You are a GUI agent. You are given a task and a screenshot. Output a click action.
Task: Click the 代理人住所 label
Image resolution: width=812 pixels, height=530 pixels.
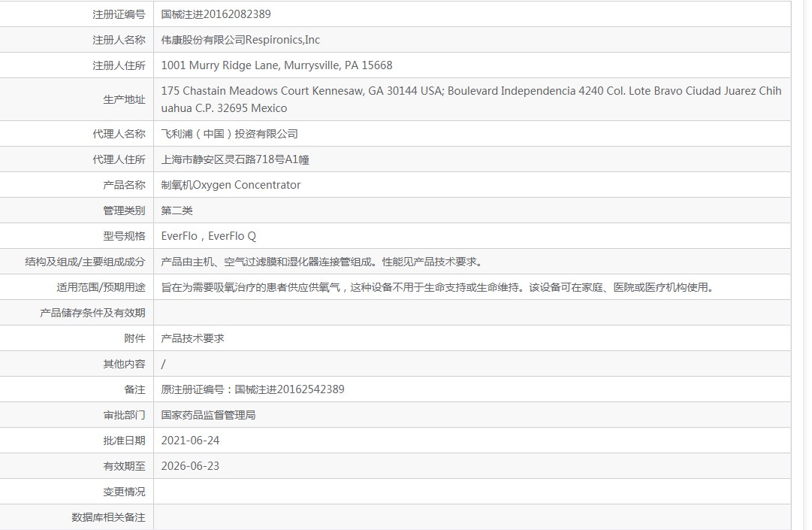pos(119,159)
